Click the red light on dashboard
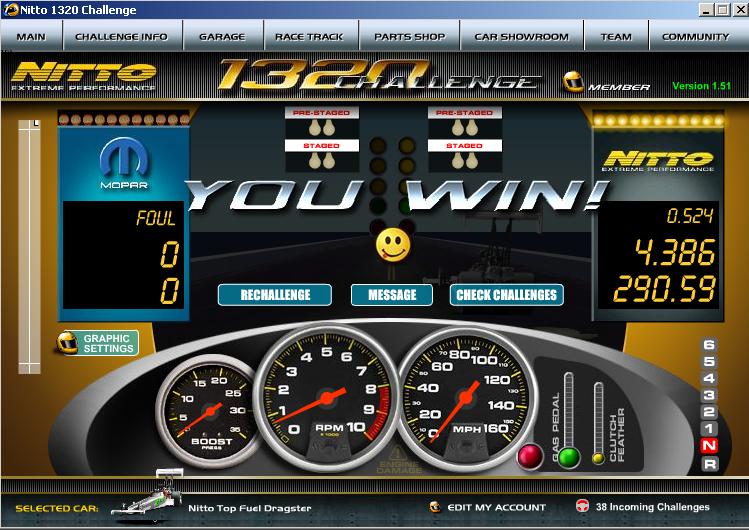 click(x=530, y=456)
